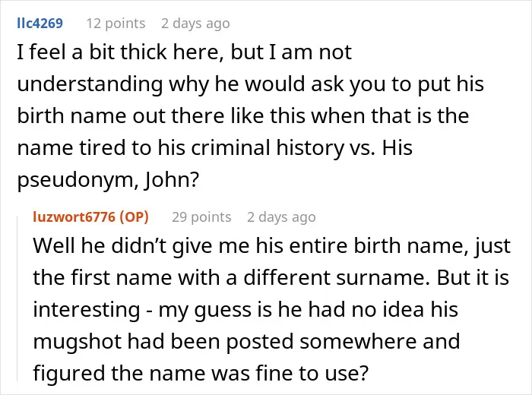The image size is (532, 395).
Task: Click the line starting "I feel a bit thick"
Action: pyautogui.click(x=184, y=52)
